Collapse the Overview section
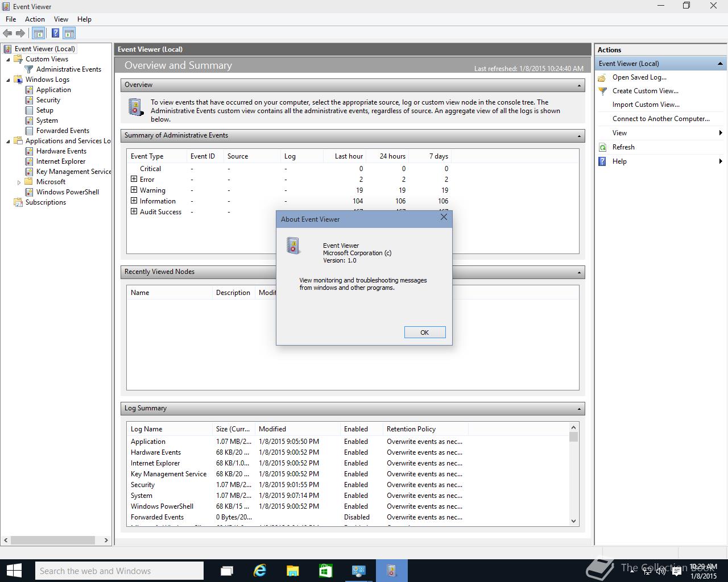Image resolution: width=728 pixels, height=582 pixels. coord(579,85)
